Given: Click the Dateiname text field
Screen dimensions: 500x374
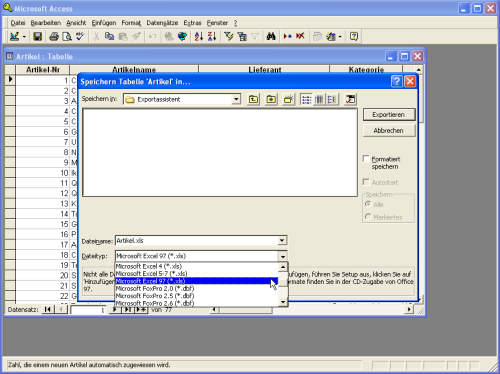Looking at the screenshot, I should coord(197,240).
